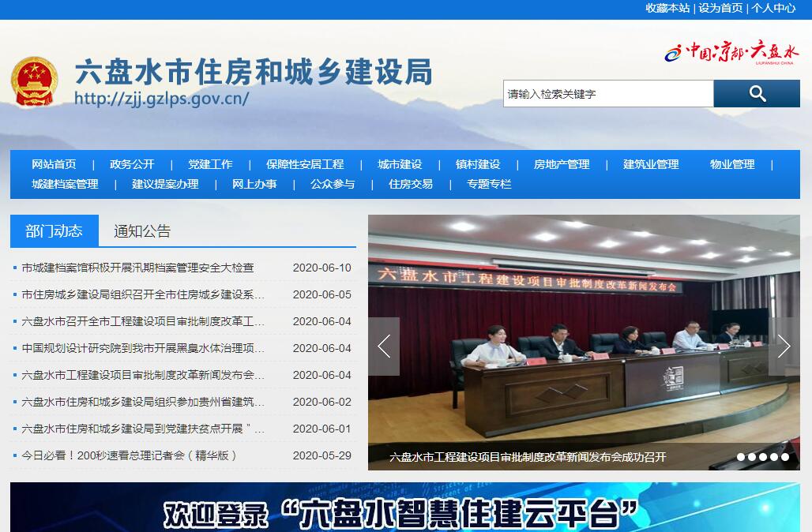Open news 今日必看！200秒速看总理记者会（精华版）

[x=129, y=456]
